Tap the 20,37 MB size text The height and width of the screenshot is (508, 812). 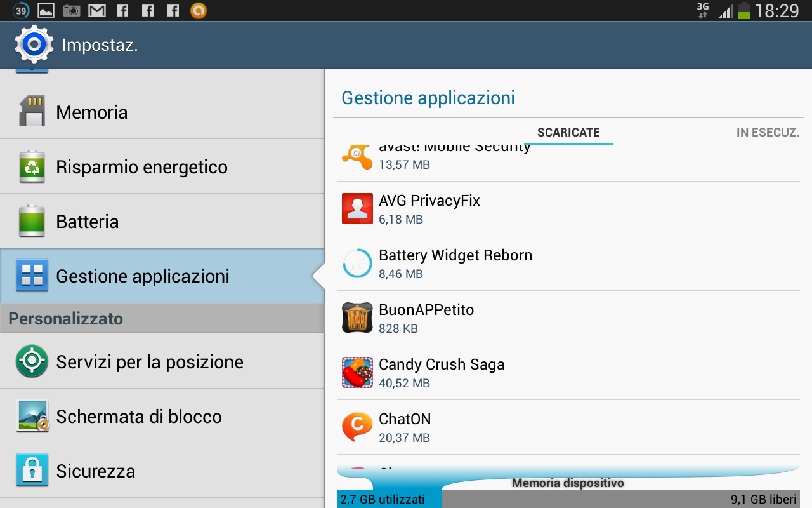tap(404, 438)
